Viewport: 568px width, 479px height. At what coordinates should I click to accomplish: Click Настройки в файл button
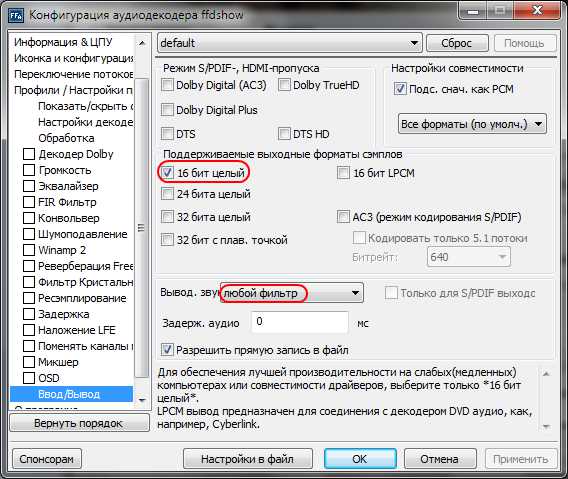click(x=248, y=459)
